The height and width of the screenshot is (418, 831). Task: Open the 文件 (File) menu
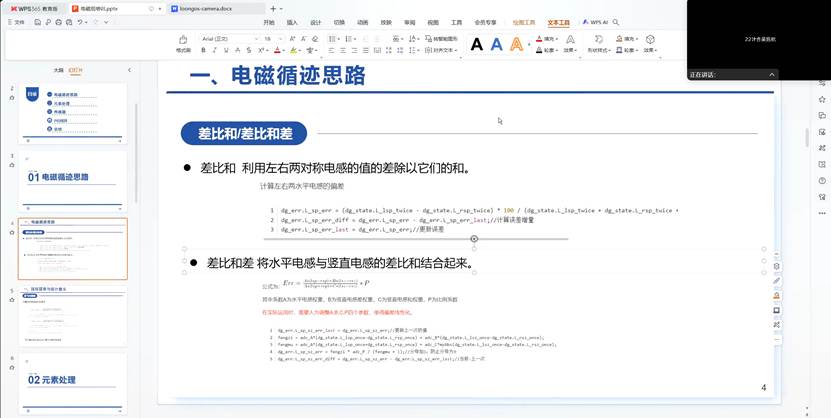coord(17,21)
